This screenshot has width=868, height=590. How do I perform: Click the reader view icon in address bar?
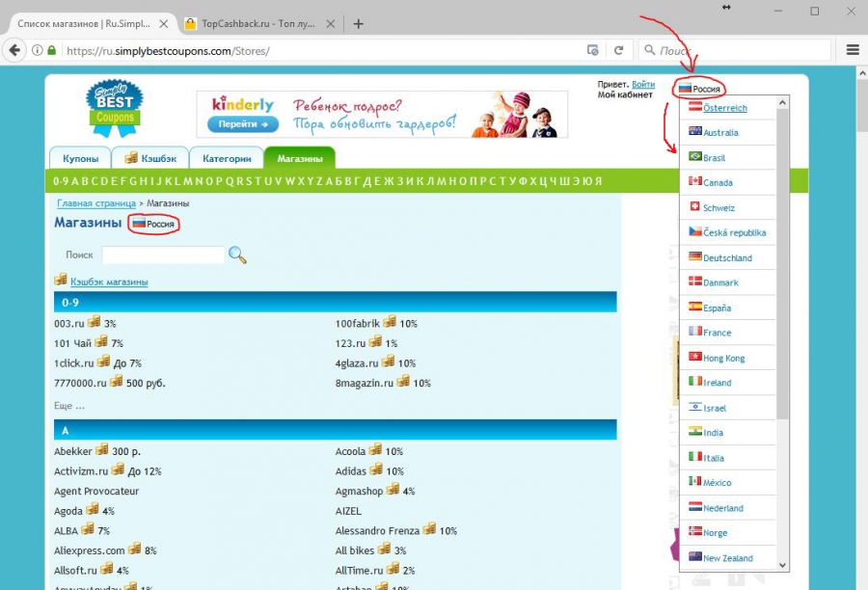coord(593,50)
